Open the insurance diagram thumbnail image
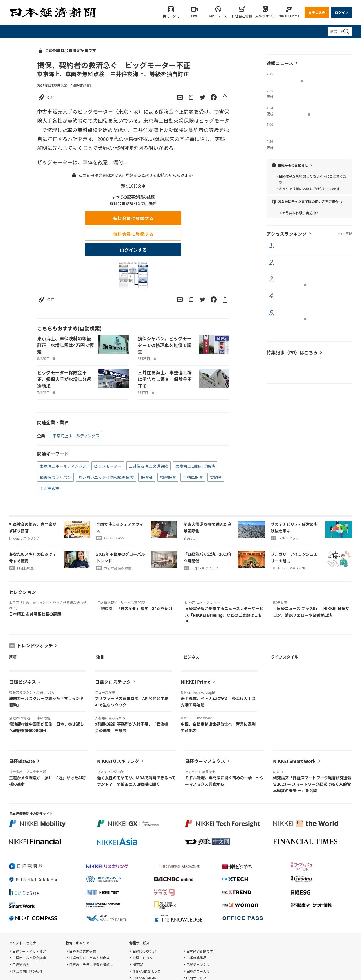The width and height of the screenshot is (361, 980). coord(133,275)
